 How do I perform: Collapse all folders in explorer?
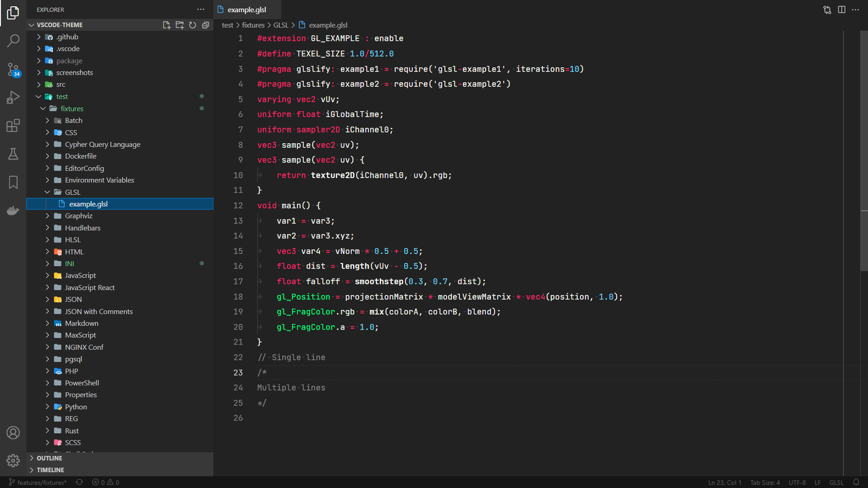(x=206, y=25)
